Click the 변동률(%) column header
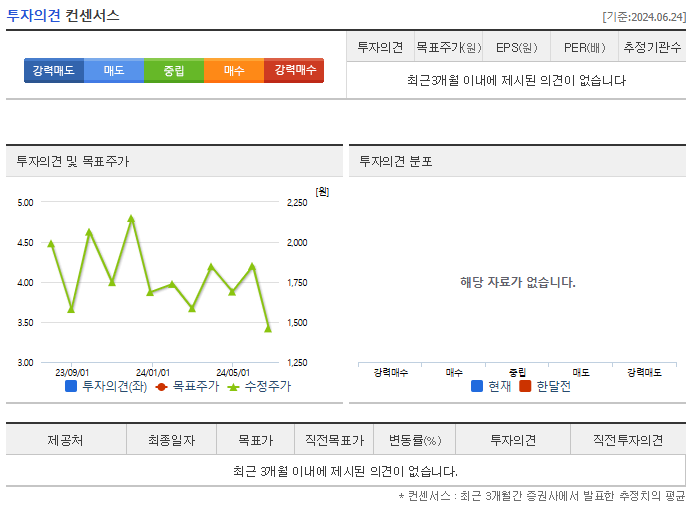Viewport: 694px width, 508px height. [415, 440]
